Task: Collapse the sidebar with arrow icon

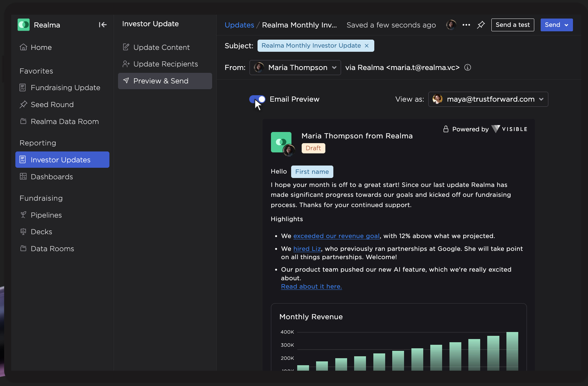Action: (103, 25)
